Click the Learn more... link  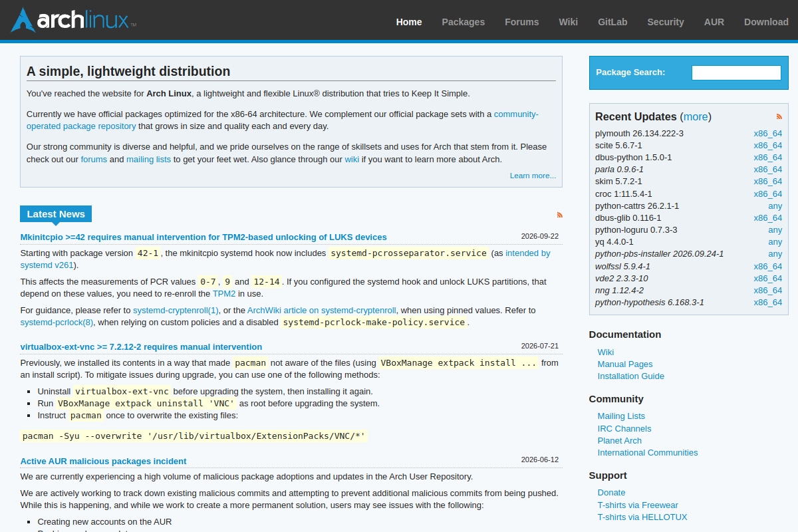533,176
